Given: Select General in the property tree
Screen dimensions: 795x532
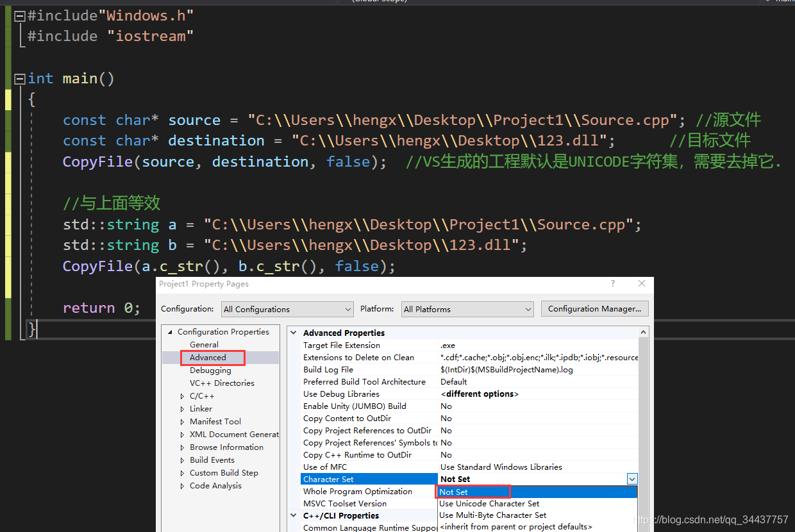Looking at the screenshot, I should point(204,345).
